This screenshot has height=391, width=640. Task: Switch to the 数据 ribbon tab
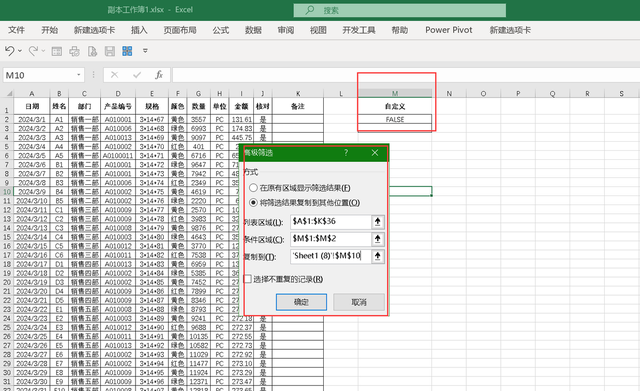coord(253,30)
